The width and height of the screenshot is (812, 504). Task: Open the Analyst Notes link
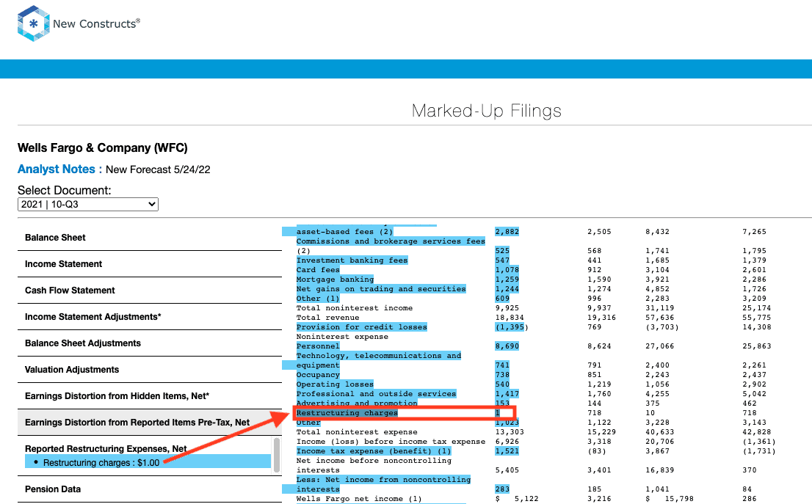coord(57,169)
